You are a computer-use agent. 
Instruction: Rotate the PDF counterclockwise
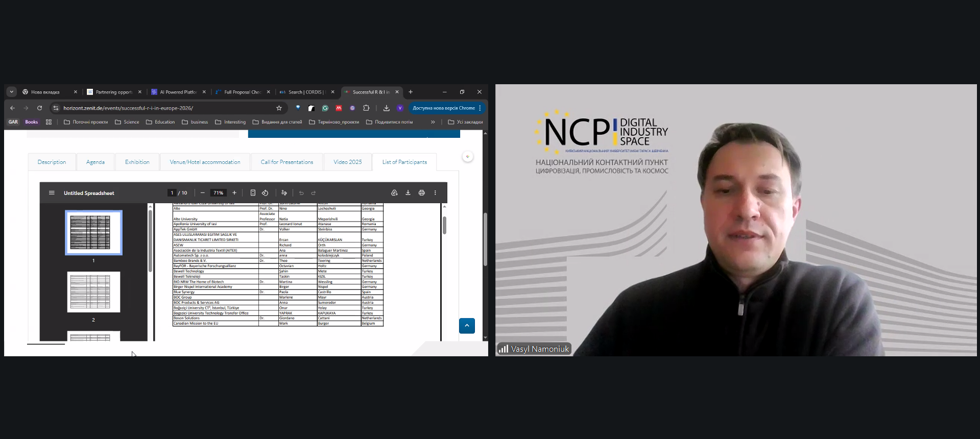(265, 193)
